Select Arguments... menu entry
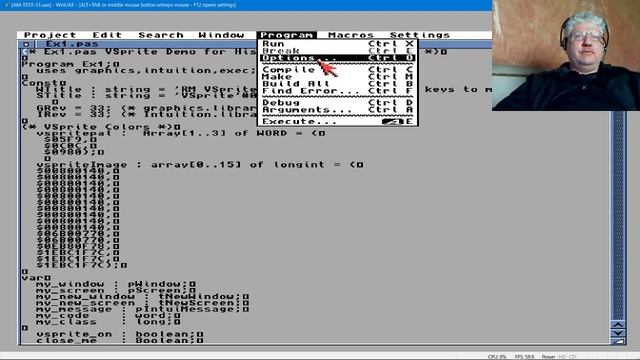640x360 pixels. [x=338, y=110]
